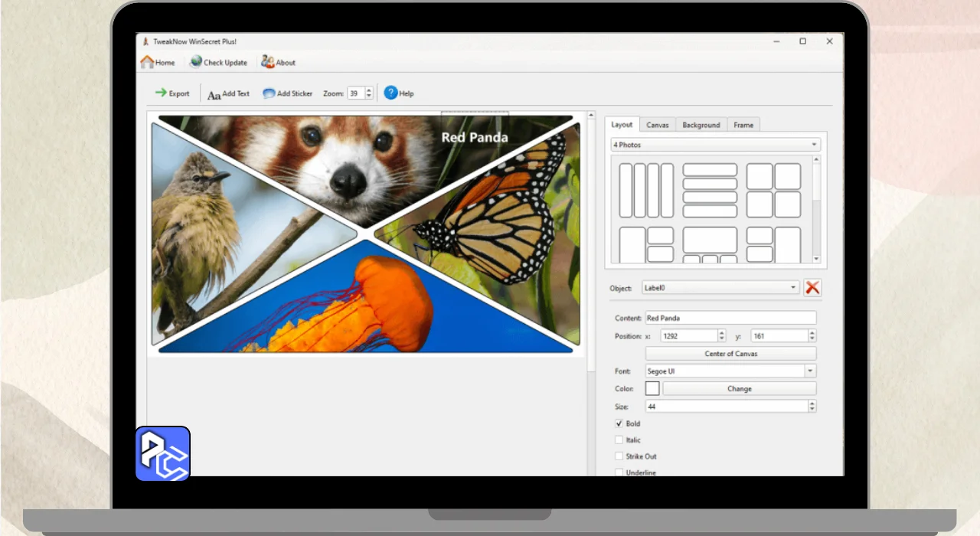
Task: Click the Position y input field
Action: click(x=779, y=336)
